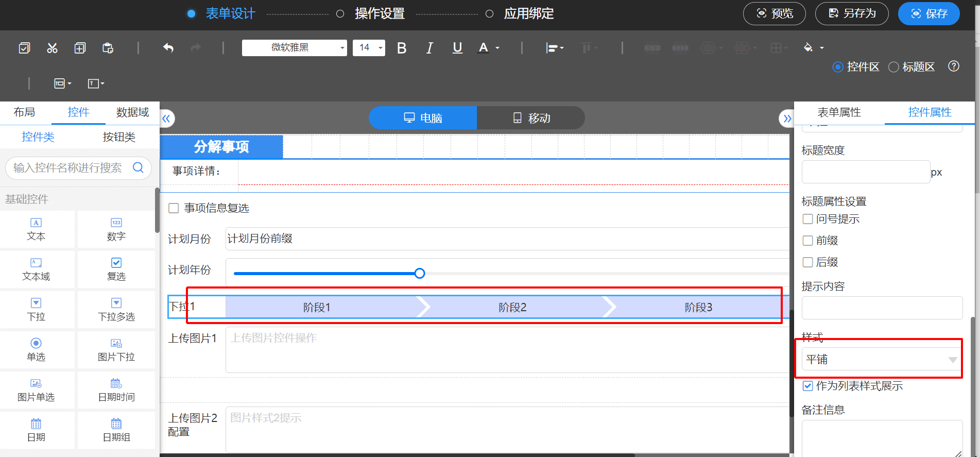Click the 阶段2 stage segment
980x457 pixels.
click(512, 308)
